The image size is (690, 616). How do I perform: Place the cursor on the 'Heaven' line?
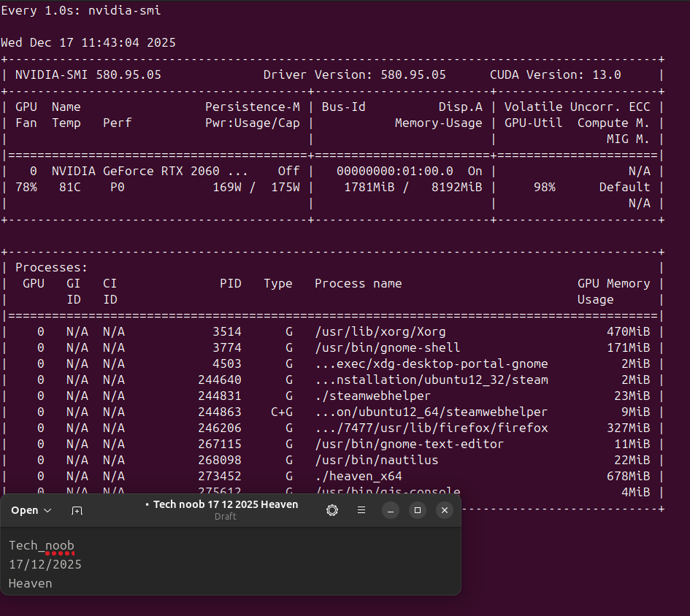[x=31, y=583]
